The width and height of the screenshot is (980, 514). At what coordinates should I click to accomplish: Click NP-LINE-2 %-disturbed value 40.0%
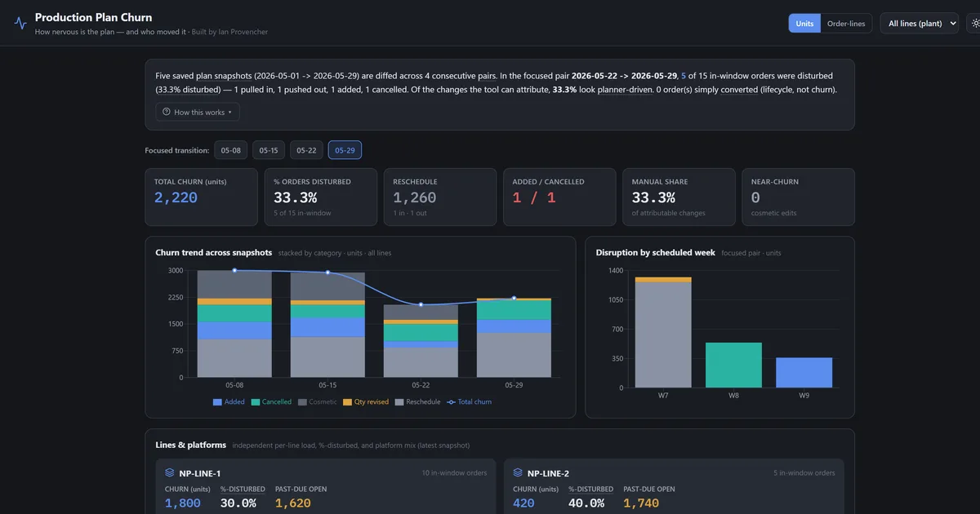click(x=586, y=503)
